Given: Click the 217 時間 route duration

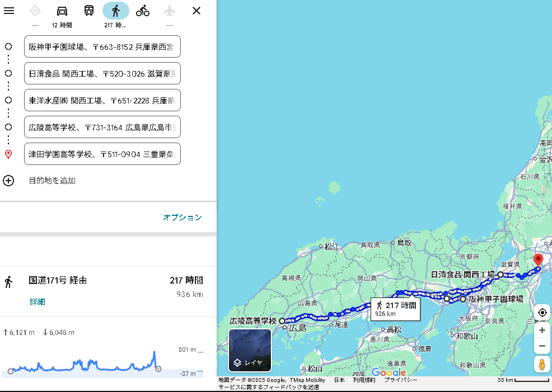Looking at the screenshot, I should click(x=186, y=280).
